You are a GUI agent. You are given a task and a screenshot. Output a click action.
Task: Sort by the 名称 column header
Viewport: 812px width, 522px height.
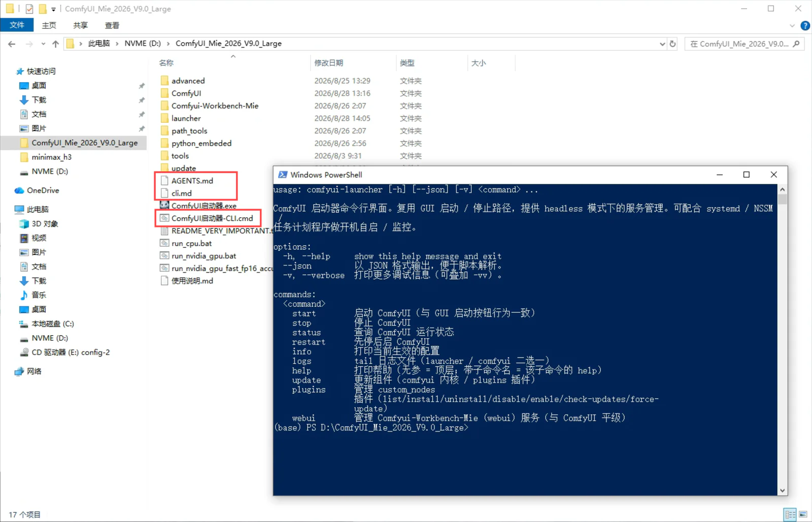point(166,63)
